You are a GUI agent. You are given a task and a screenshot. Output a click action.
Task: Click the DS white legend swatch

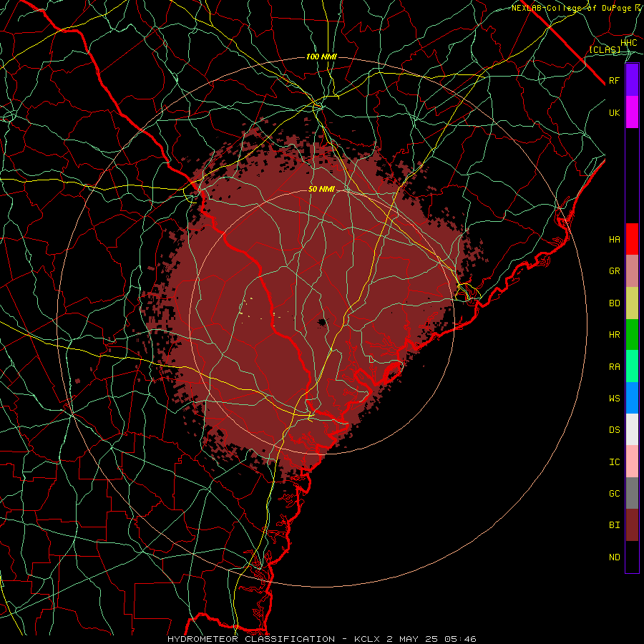click(632, 429)
